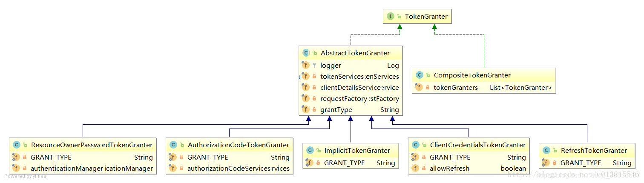Click the ImplicitTokenGranter class icon
Screen dimensions: 644x183
310,150
